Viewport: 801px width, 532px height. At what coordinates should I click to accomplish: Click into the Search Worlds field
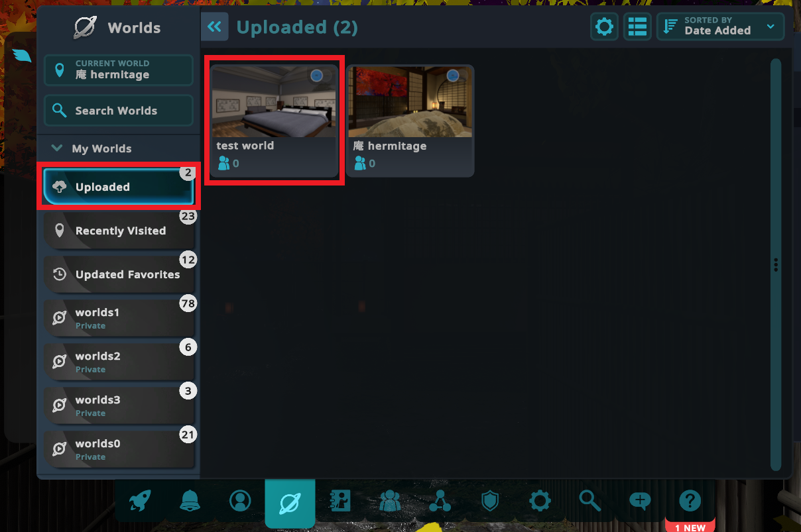tap(119, 111)
